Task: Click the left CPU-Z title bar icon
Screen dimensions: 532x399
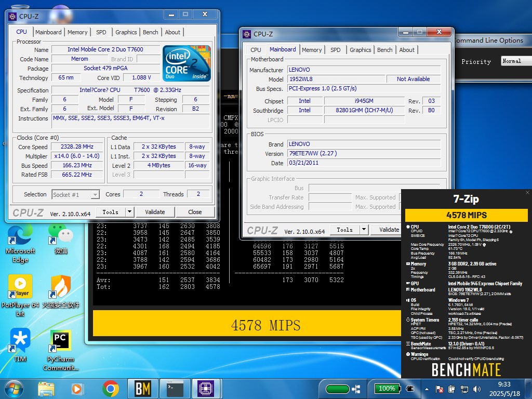Action: pos(12,16)
